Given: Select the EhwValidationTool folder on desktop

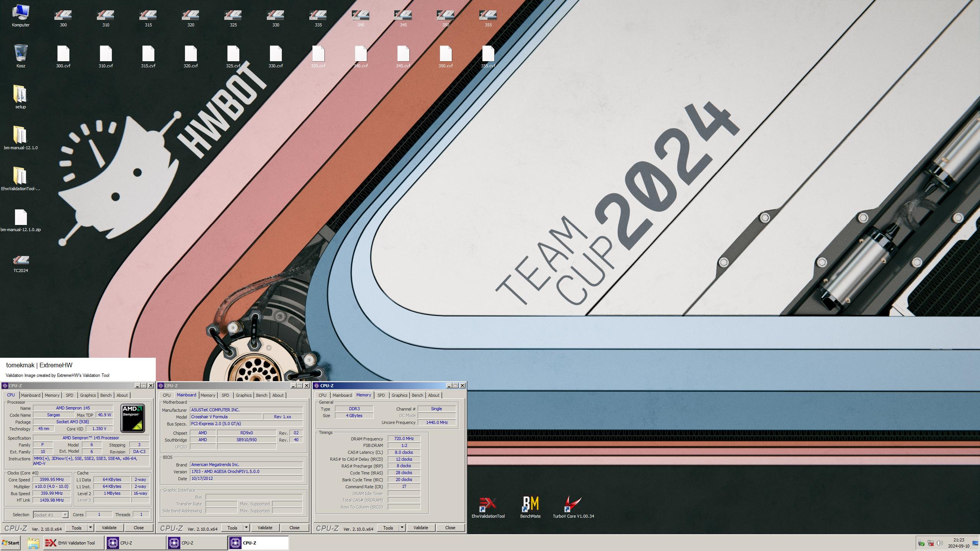Looking at the screenshot, I should [21, 179].
